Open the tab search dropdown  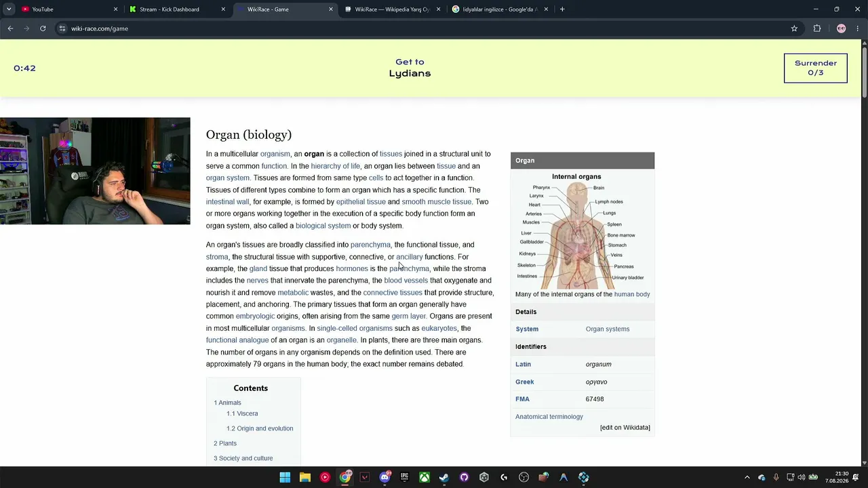[x=9, y=9]
